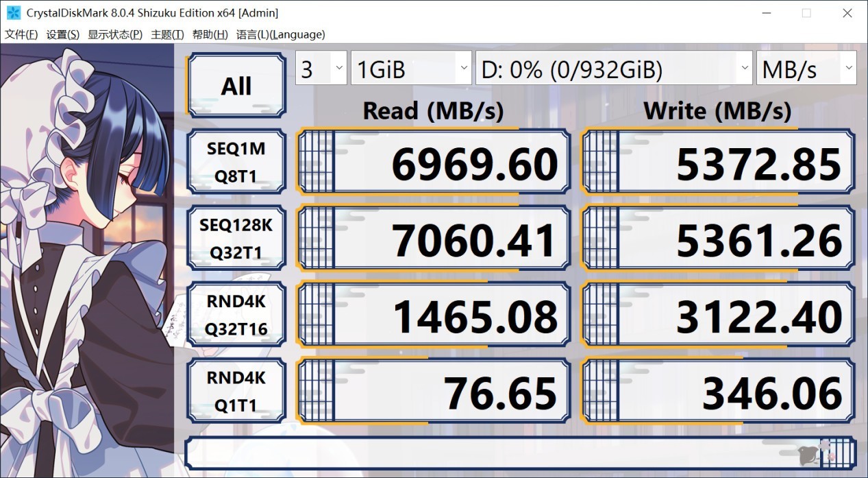The width and height of the screenshot is (868, 478).
Task: Run the SEQ128K Q32T1 test
Action: pos(236,239)
